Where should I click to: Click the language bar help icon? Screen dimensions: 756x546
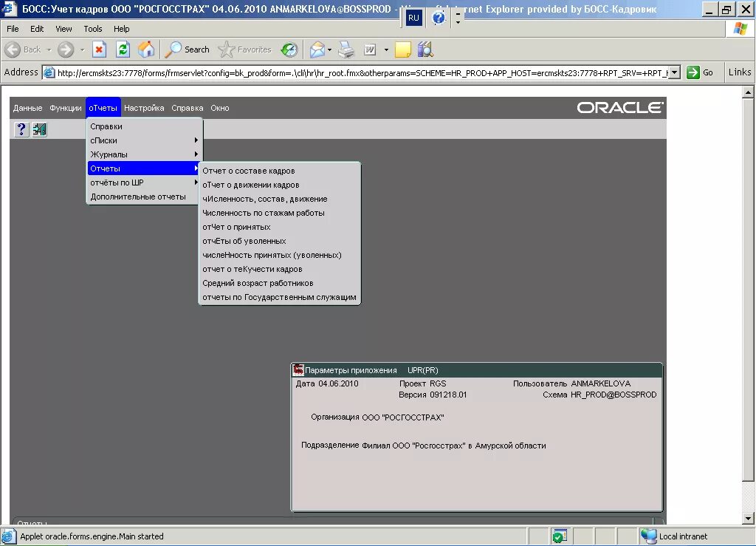coord(439,18)
